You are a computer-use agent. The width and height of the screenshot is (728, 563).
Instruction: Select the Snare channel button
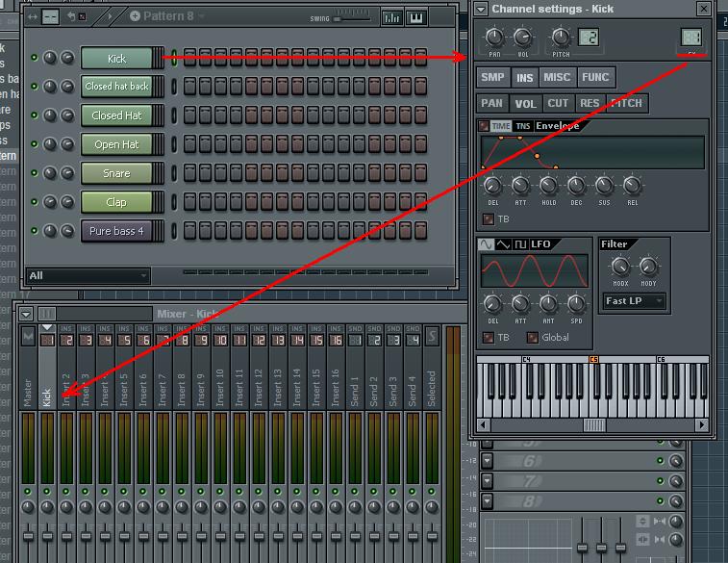click(117, 173)
